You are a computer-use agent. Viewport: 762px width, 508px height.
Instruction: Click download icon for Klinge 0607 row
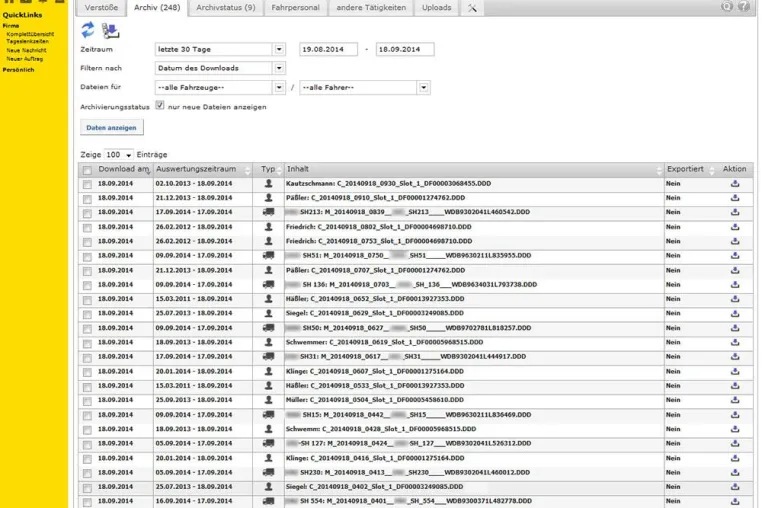735,371
